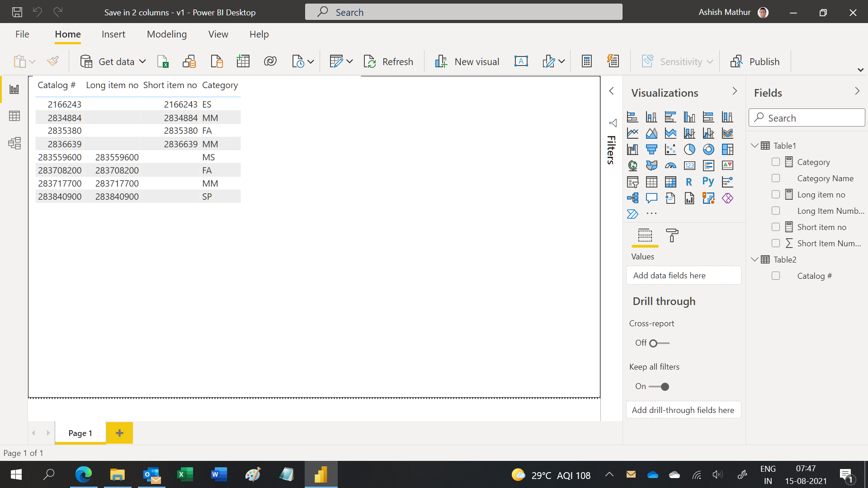Check the Short item no field checkbox
The width and height of the screenshot is (868, 488).
tap(776, 227)
